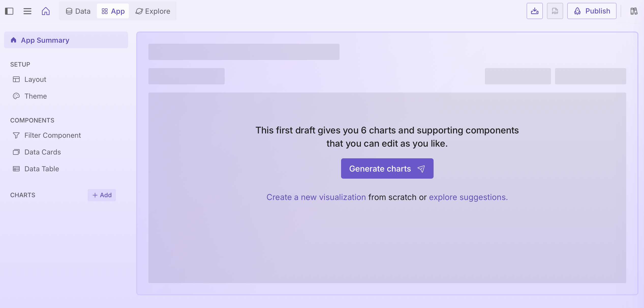This screenshot has width=644, height=308.
Task: Open the Explore tab
Action: (153, 11)
